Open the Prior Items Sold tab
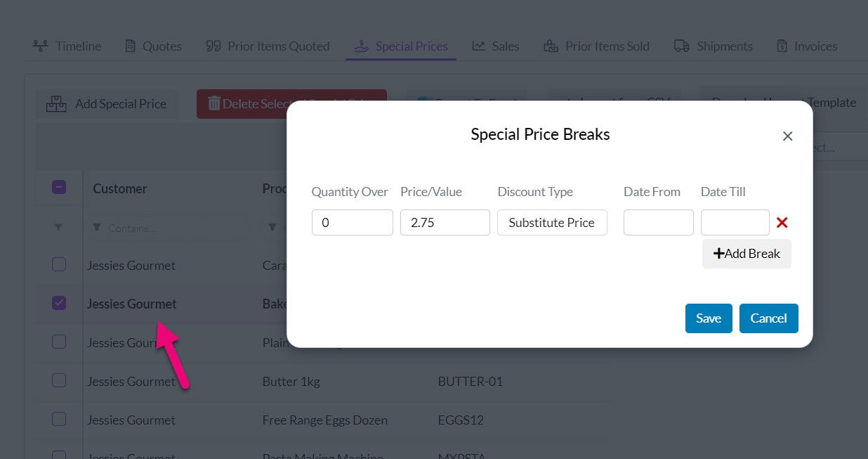 pyautogui.click(x=597, y=46)
